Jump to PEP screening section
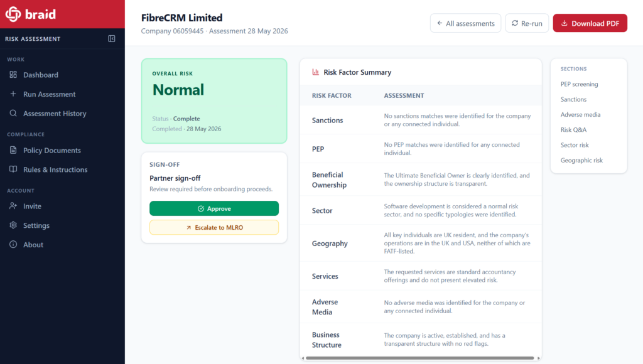 point(579,84)
